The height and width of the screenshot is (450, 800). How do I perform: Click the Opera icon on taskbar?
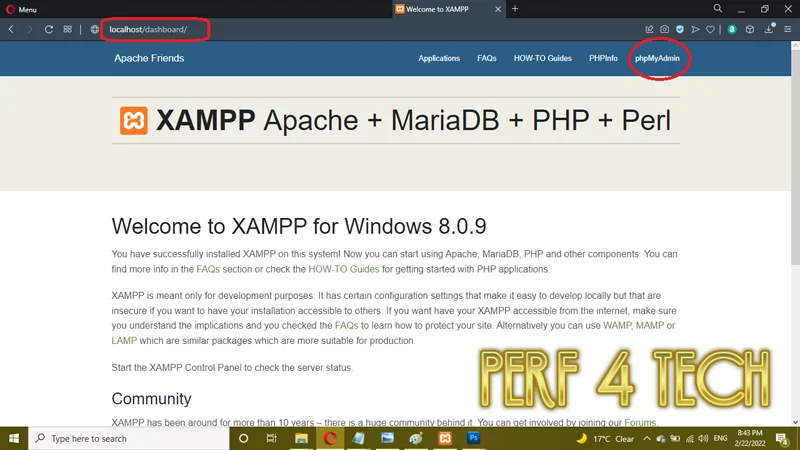(x=330, y=438)
